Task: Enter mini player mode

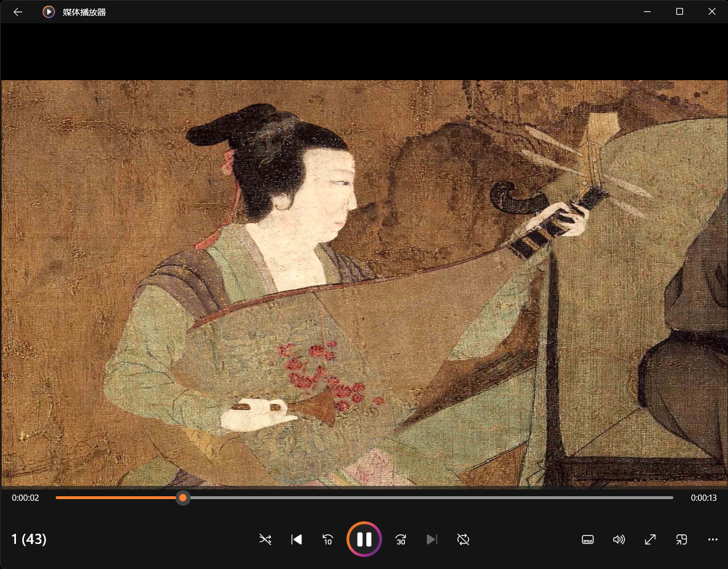Action: (681, 539)
